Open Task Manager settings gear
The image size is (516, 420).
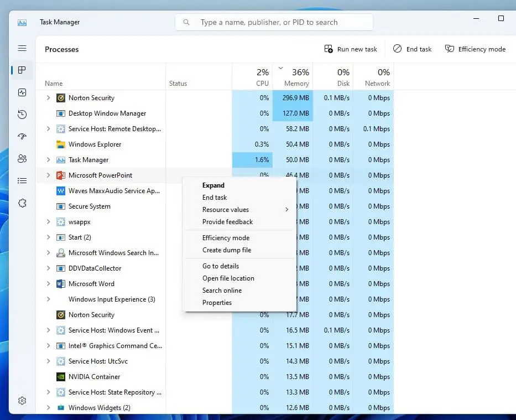tap(22, 401)
